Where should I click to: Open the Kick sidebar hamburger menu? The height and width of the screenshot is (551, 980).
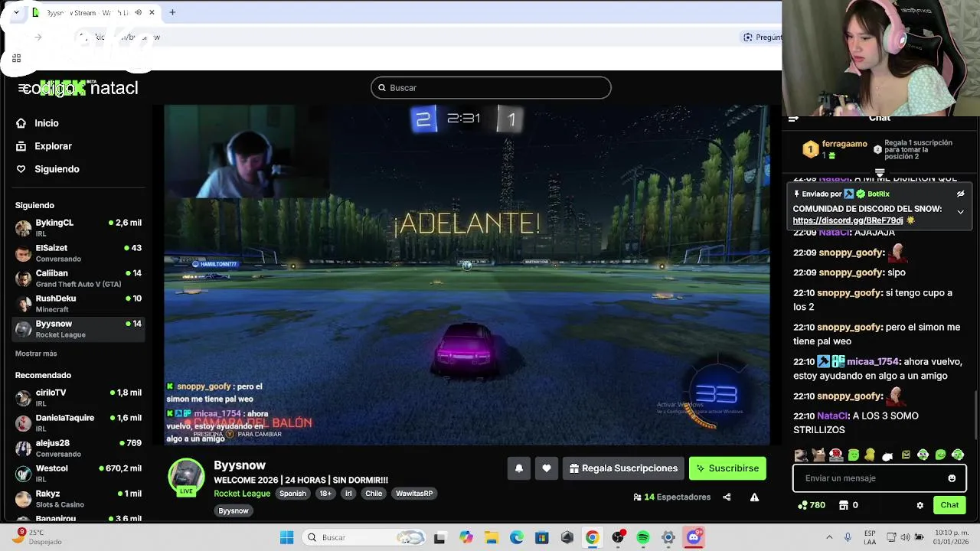coord(22,88)
